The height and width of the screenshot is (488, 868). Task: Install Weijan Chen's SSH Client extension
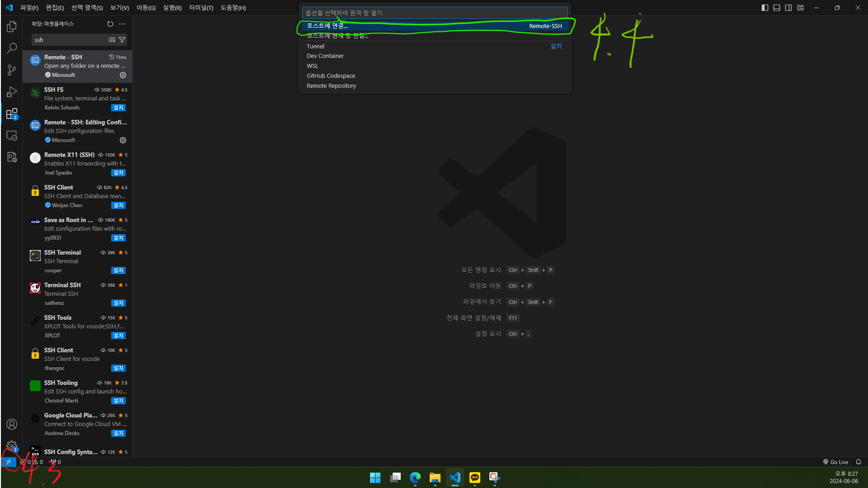[118, 205]
